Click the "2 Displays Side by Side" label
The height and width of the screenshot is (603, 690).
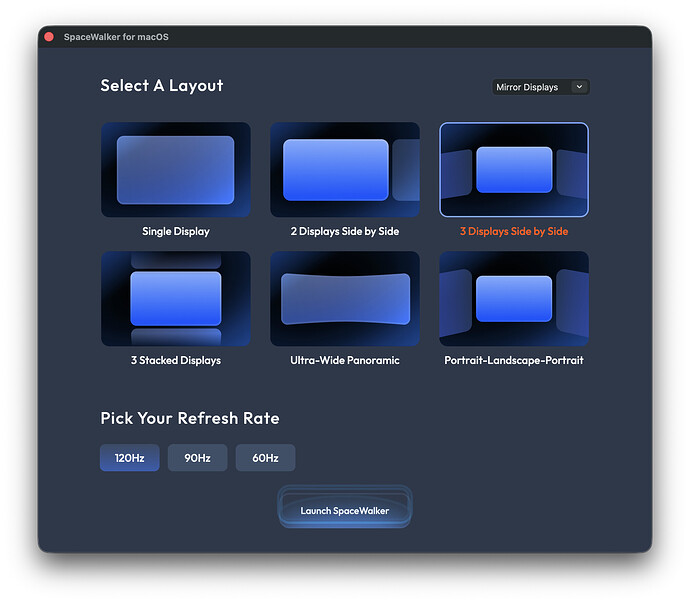point(345,232)
